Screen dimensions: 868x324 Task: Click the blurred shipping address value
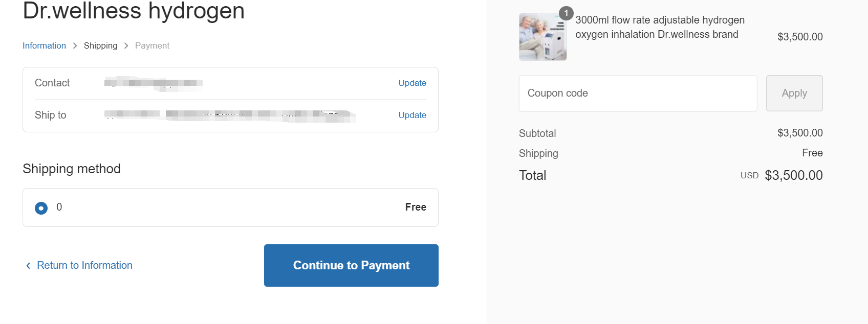click(230, 115)
